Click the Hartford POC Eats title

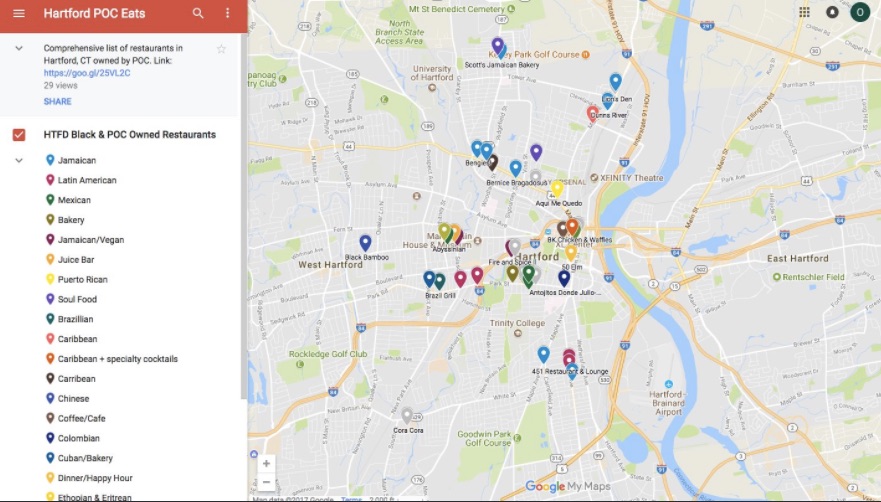pyautogui.click(x=94, y=13)
